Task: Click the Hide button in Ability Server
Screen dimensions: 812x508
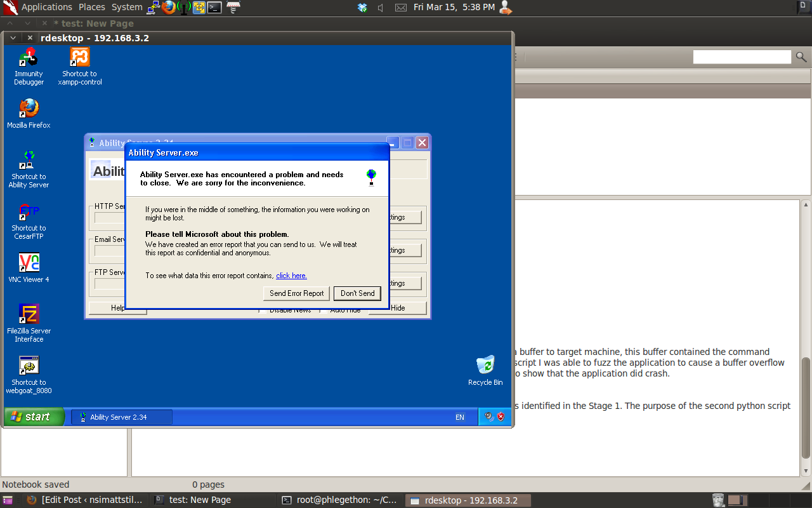Action: (x=398, y=308)
